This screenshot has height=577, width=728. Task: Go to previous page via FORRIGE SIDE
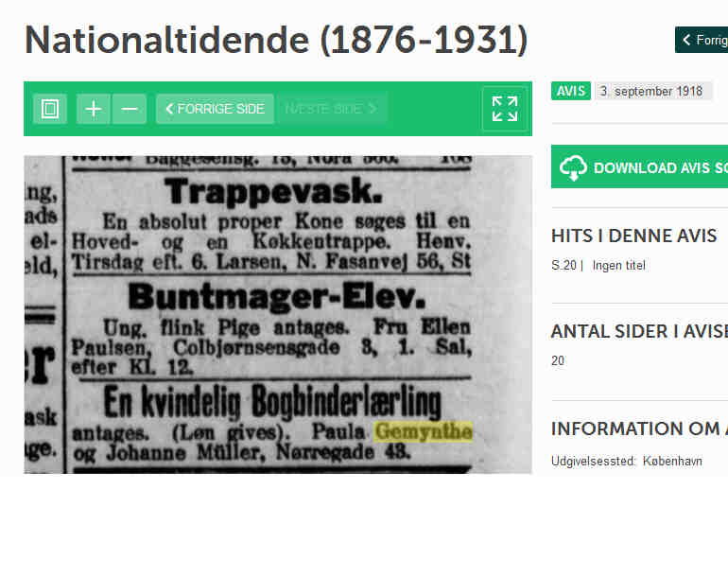click(215, 109)
